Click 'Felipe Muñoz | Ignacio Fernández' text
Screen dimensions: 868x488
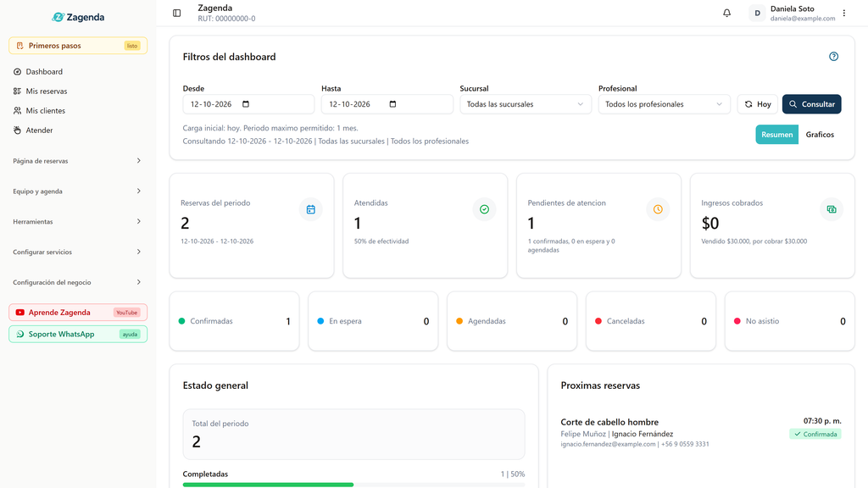pos(617,434)
